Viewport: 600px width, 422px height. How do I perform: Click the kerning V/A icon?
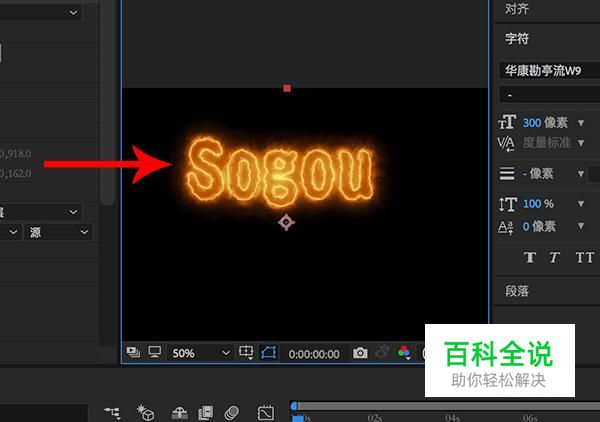[506, 144]
